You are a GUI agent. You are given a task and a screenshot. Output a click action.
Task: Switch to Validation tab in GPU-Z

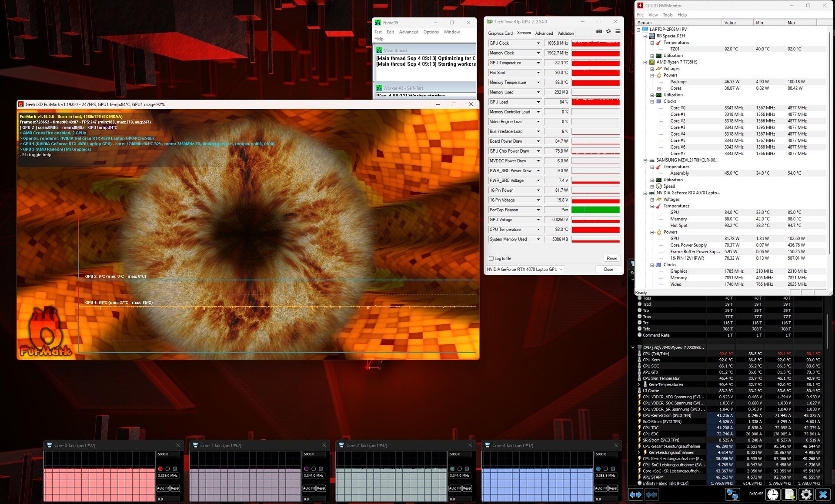(x=565, y=33)
